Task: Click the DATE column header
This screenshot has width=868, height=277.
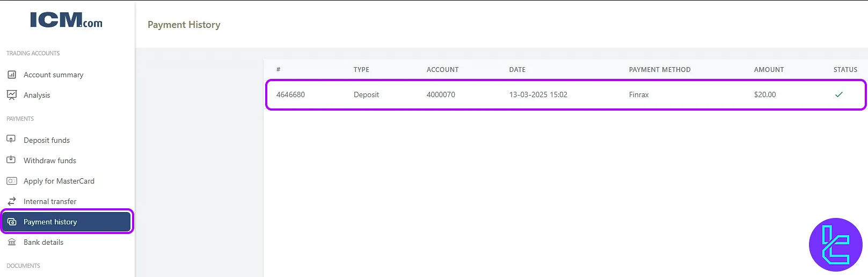Action: tap(517, 70)
